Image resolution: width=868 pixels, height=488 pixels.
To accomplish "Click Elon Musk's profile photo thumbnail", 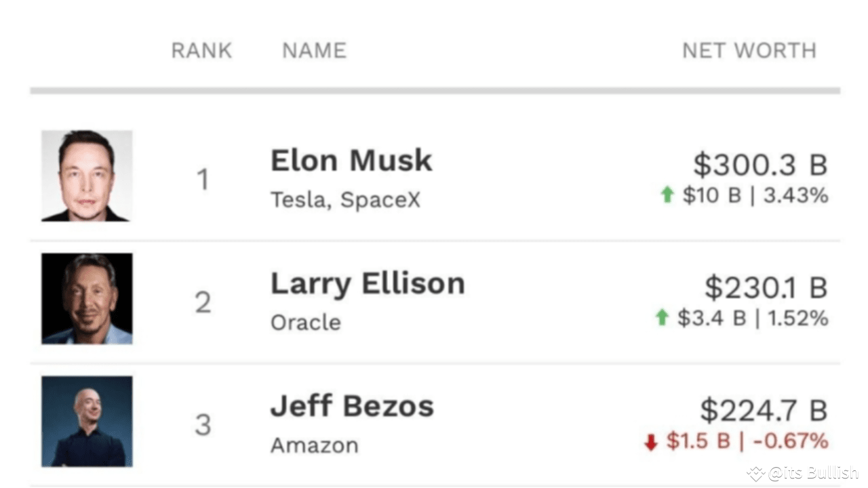I will (87, 176).
